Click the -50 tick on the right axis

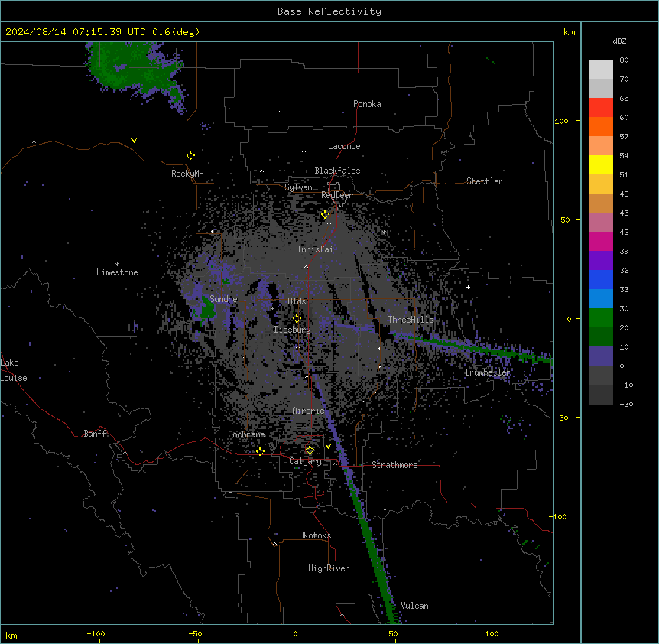click(x=560, y=418)
